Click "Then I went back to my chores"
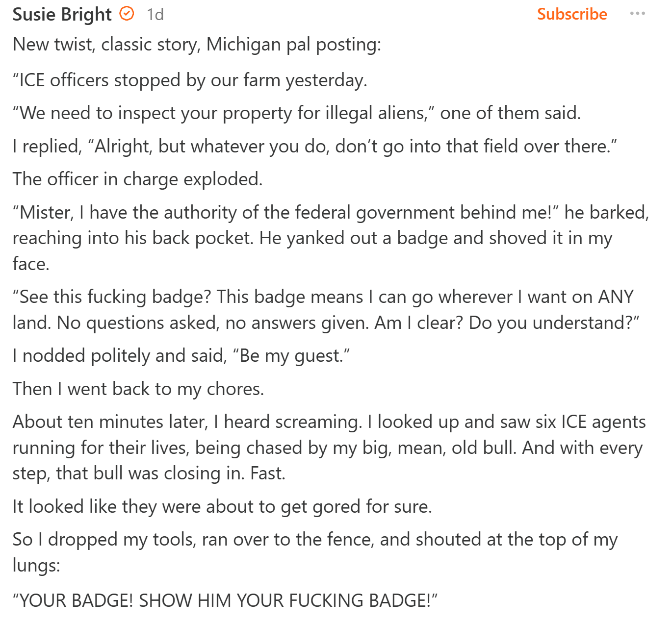The height and width of the screenshot is (623, 672). tap(138, 389)
